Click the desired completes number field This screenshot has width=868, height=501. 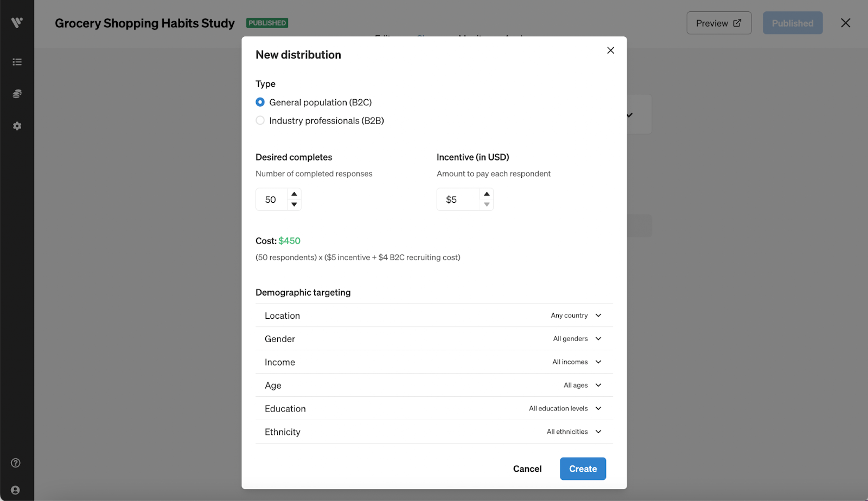[271, 200]
